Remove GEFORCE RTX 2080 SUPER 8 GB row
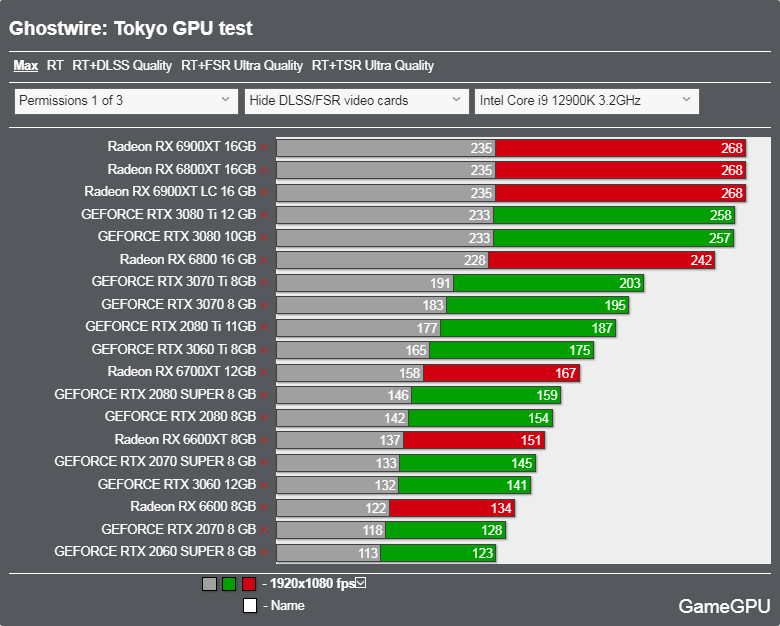 pyautogui.click(x=263, y=395)
